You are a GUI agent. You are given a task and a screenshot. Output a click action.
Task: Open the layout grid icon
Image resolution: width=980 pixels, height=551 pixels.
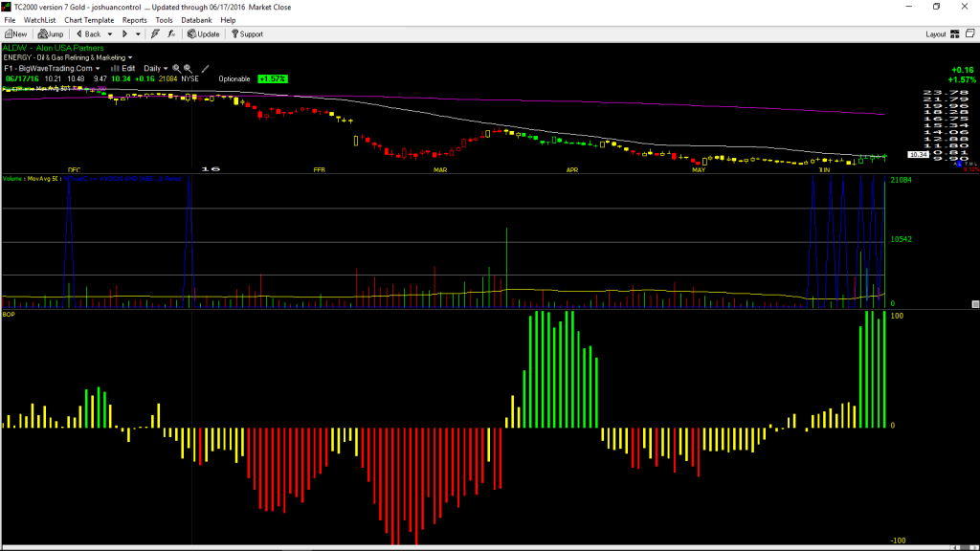tap(955, 34)
